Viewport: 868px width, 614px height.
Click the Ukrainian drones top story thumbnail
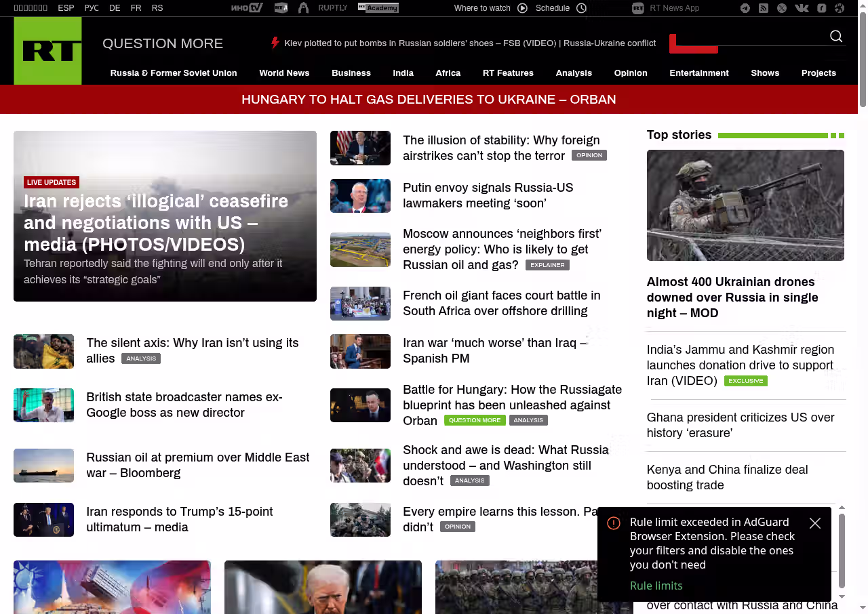coord(745,205)
